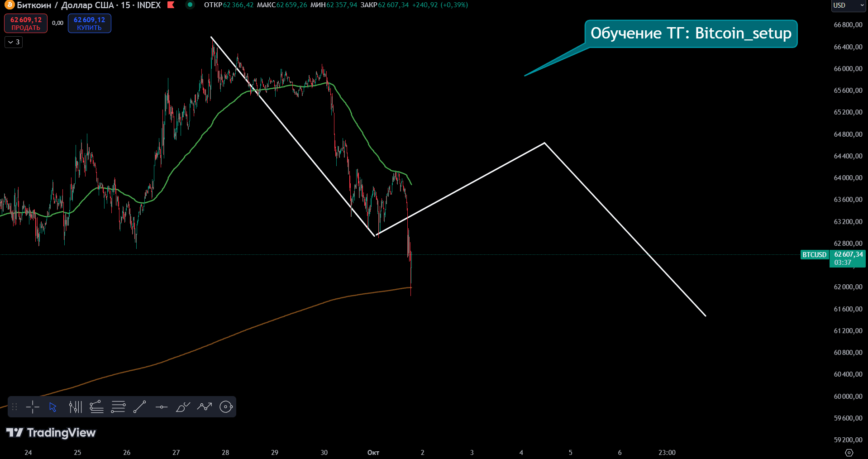
Task: Click the 62 000,00 price scale label
Action: (x=848, y=287)
